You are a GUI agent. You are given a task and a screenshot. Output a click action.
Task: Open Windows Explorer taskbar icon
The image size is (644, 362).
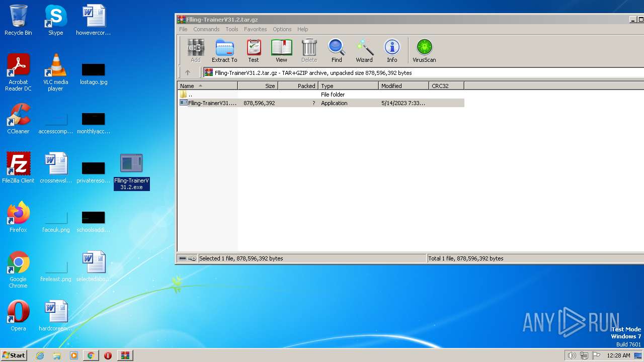tap(57, 355)
